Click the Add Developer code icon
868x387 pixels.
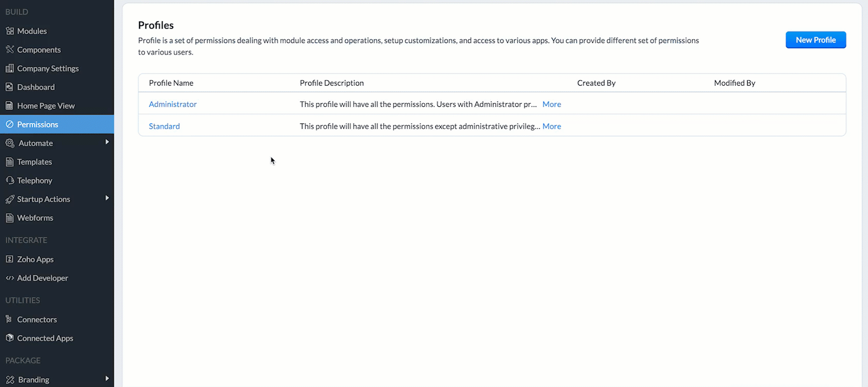click(10, 278)
